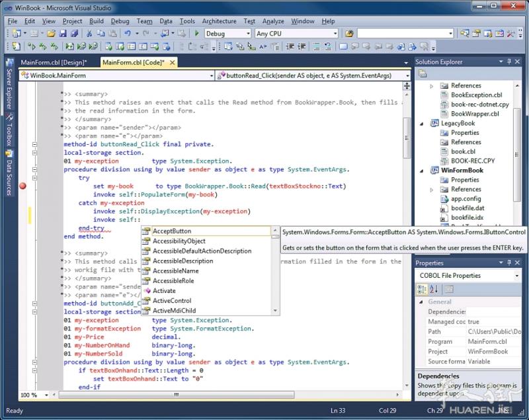Open the Server Explorer side tab

click(x=9, y=85)
